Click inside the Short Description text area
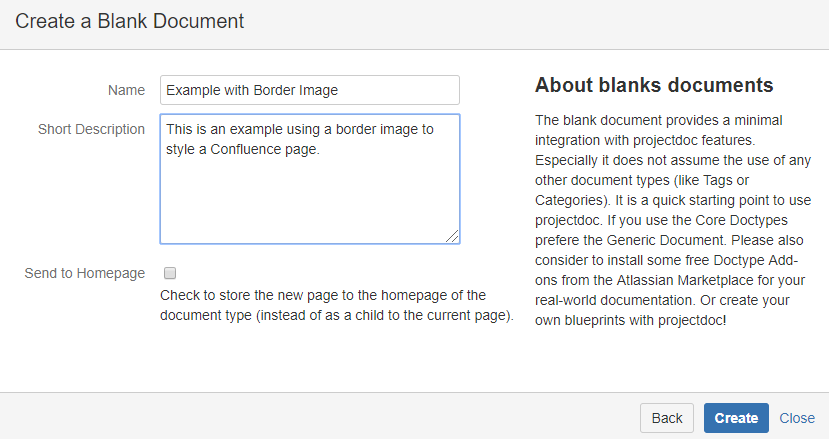 tap(309, 178)
